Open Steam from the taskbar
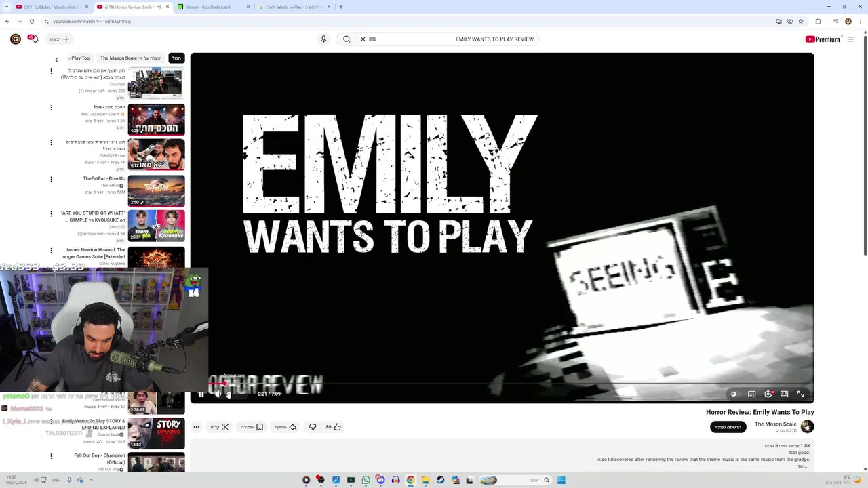This screenshot has height=488, width=868. coord(440,480)
